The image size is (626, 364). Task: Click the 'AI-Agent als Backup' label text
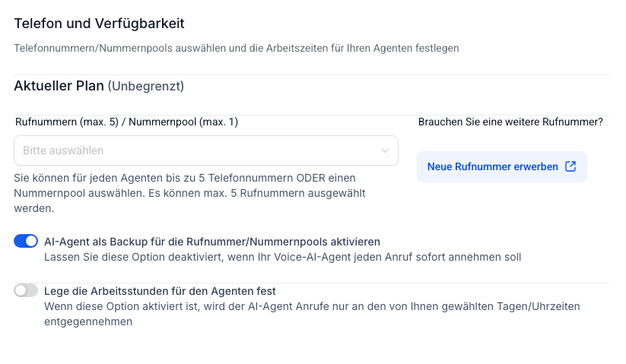click(x=212, y=242)
